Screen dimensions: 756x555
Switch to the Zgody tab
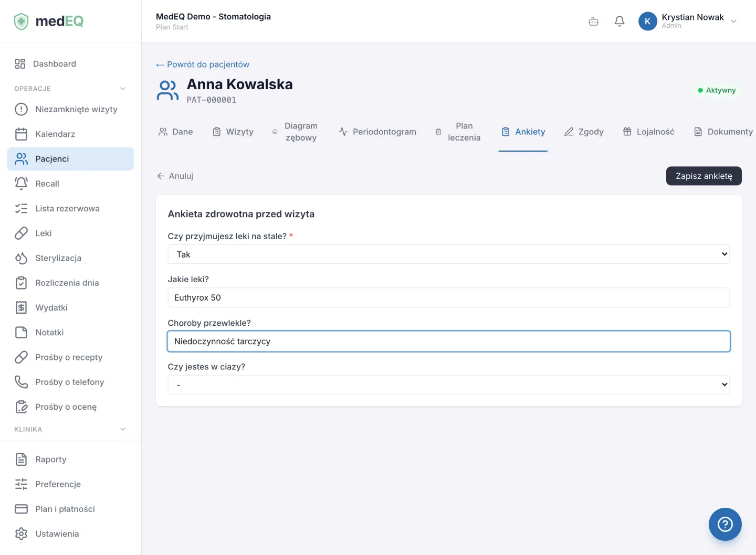pyautogui.click(x=584, y=132)
